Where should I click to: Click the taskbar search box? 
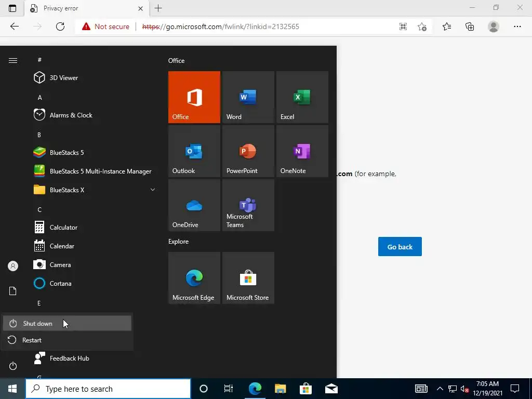click(x=108, y=389)
